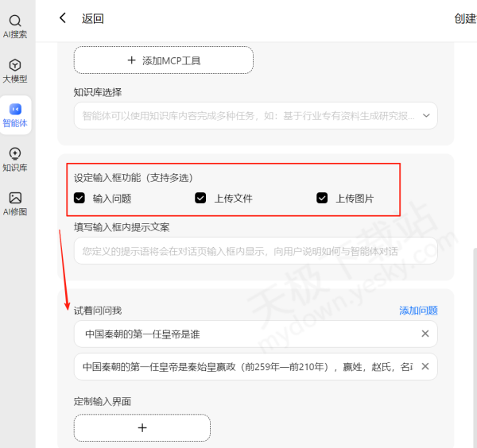Viewport: 477px width, 448px height.
Task: Toggle the 输入问题 checkbox
Action: pos(79,198)
